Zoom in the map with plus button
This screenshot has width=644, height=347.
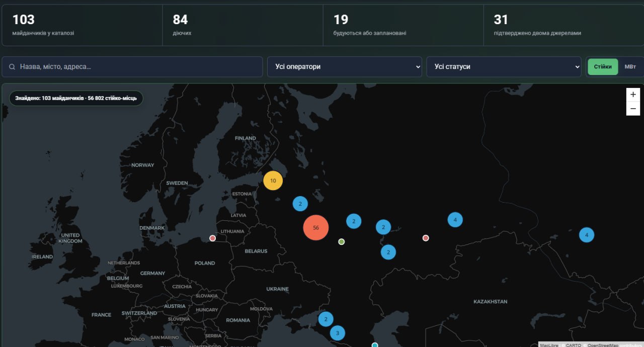pyautogui.click(x=633, y=95)
